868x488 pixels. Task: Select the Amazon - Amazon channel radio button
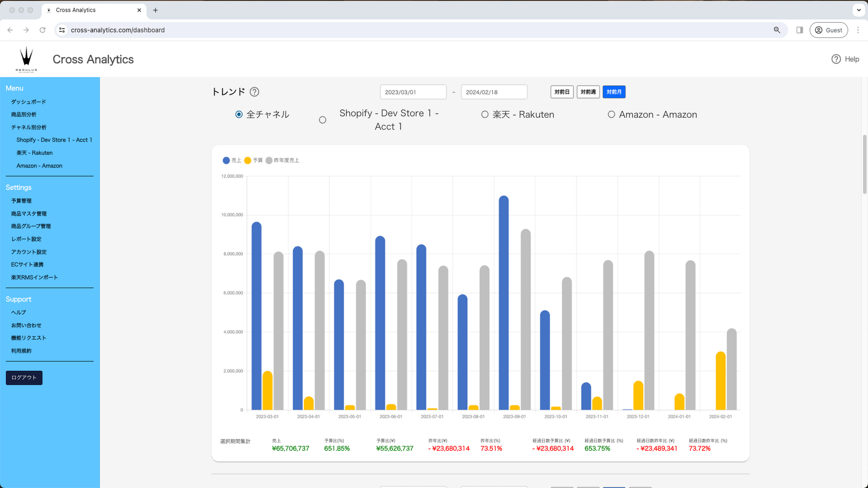pyautogui.click(x=611, y=114)
